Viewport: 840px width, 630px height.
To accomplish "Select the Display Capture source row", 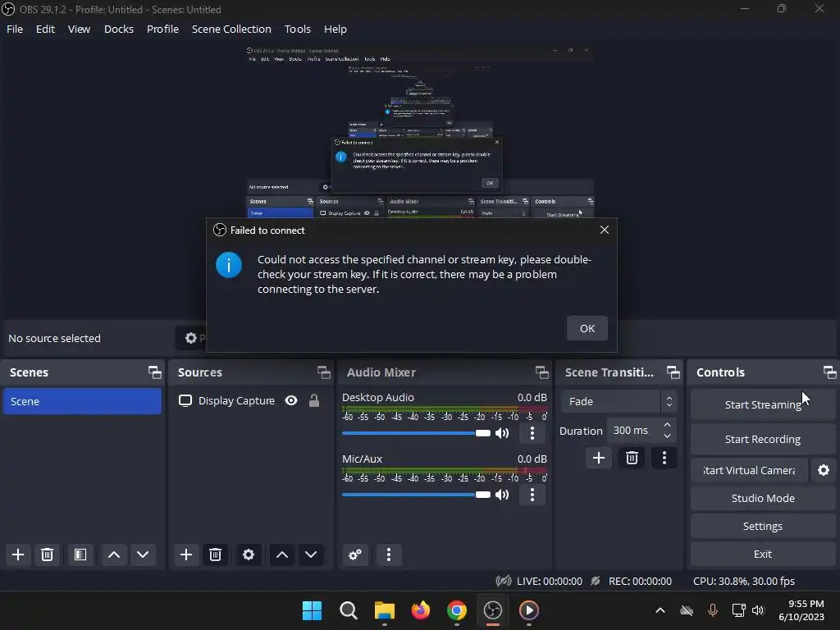I will (251, 400).
